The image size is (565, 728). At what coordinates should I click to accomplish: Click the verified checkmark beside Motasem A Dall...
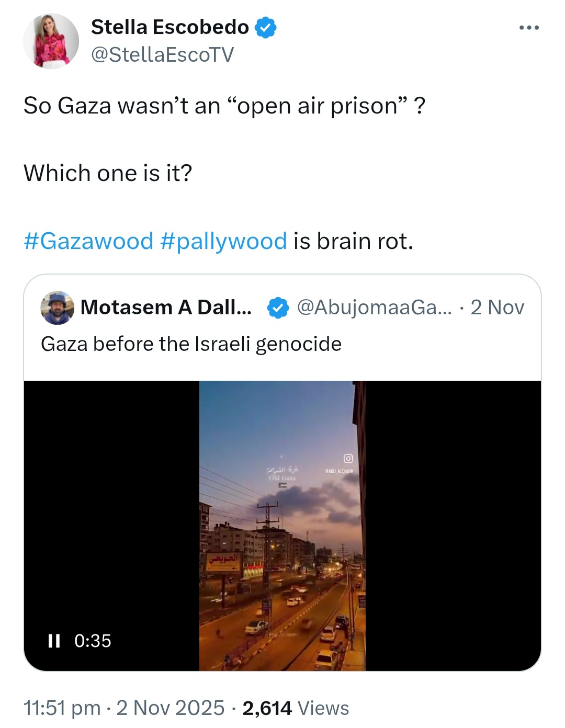276,308
